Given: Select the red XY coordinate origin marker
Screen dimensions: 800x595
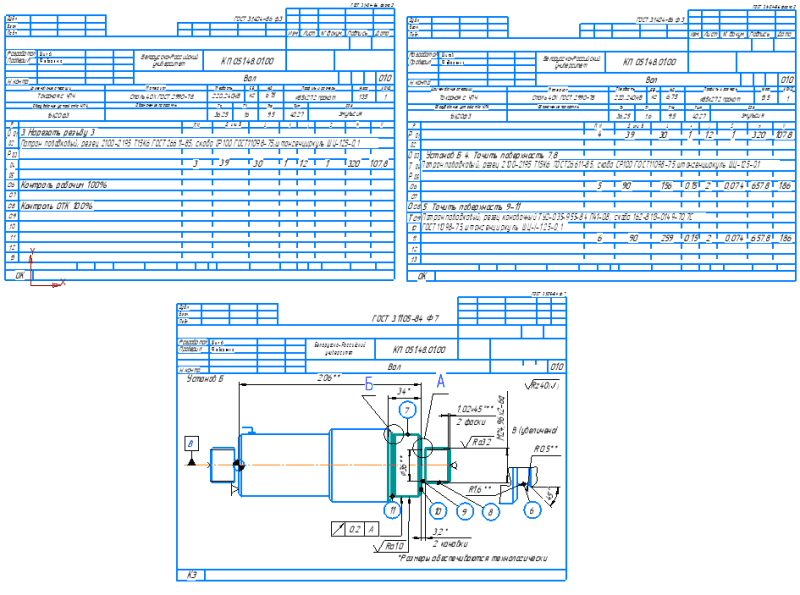Looking at the screenshot, I should (32, 284).
